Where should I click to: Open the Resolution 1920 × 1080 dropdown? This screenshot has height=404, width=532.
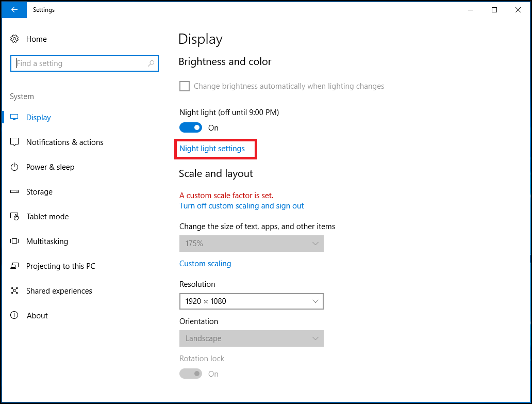(x=252, y=301)
